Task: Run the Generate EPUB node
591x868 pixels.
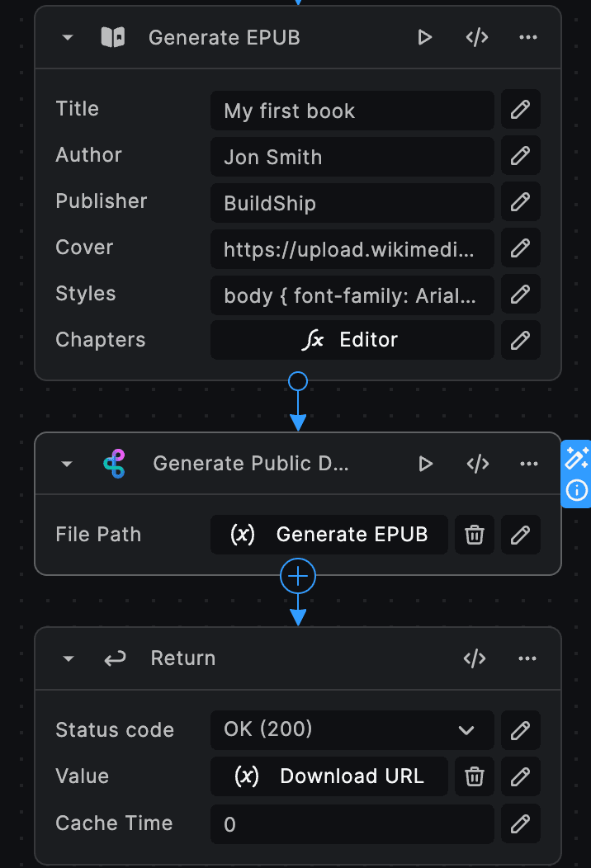Action: [x=424, y=37]
